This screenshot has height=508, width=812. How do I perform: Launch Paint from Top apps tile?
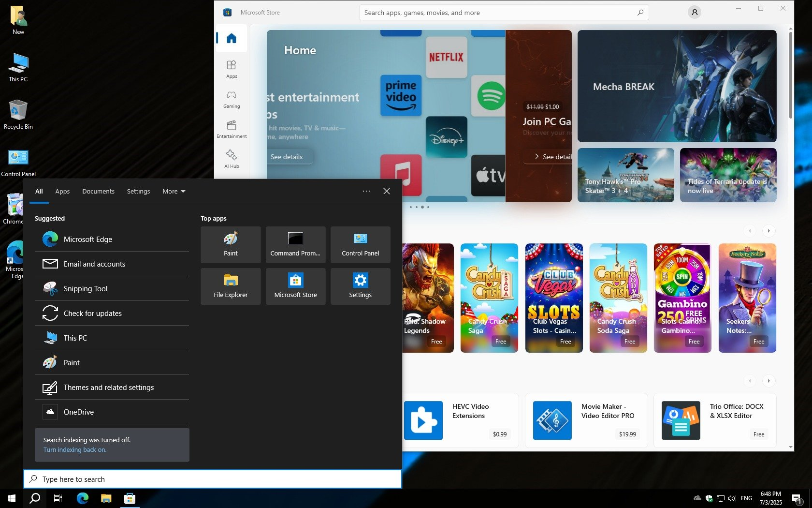(231, 245)
